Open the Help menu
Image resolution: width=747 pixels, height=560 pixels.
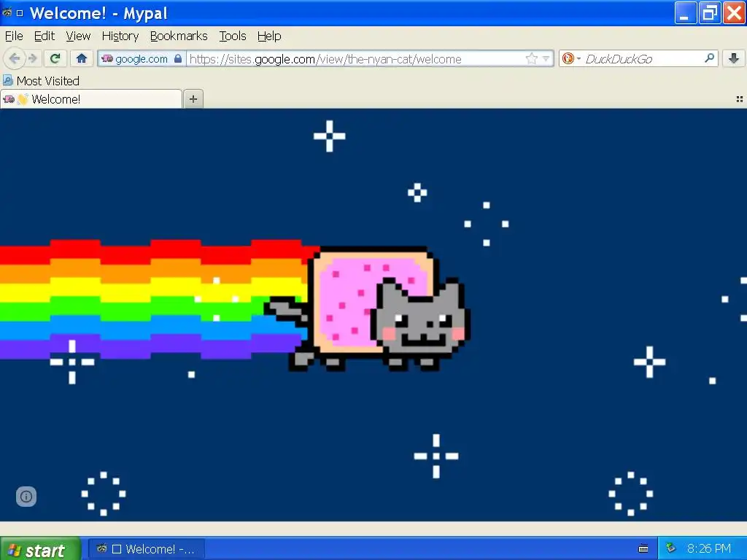click(269, 36)
